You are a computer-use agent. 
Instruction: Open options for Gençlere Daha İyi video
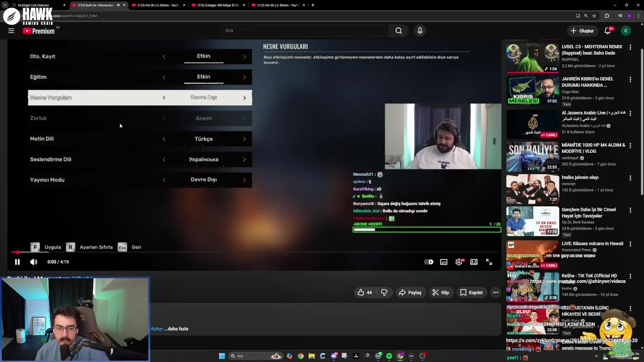(x=630, y=210)
